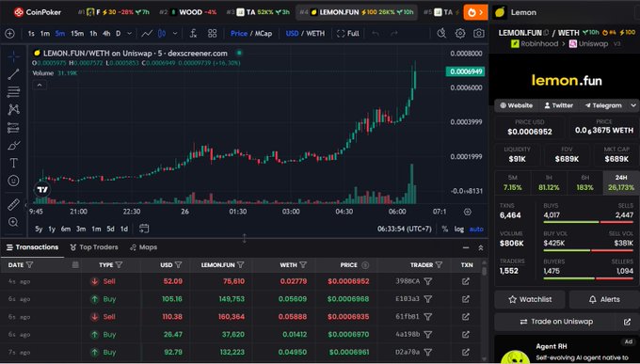Screen dimensions: 640x364
Task: Add pair to Watchlist
Action: (530, 299)
